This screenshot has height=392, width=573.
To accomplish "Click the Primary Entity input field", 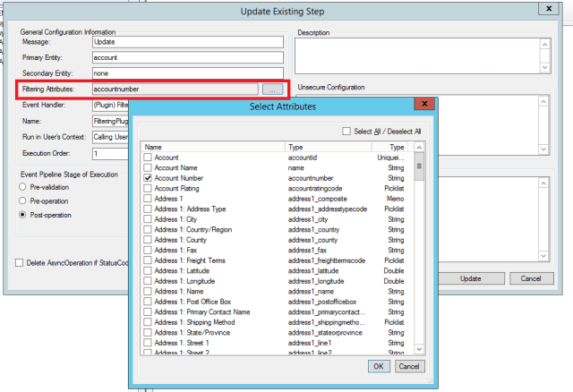I will [188, 57].
